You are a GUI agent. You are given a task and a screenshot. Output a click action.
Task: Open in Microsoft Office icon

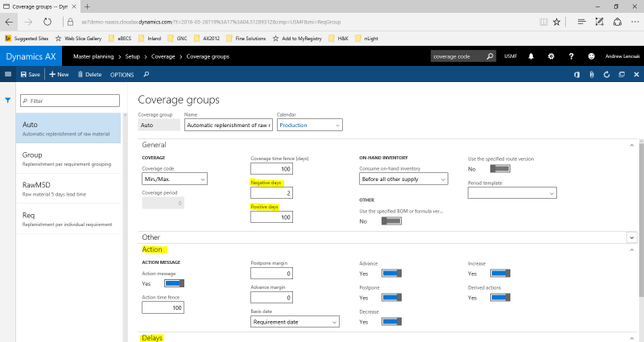tap(577, 74)
